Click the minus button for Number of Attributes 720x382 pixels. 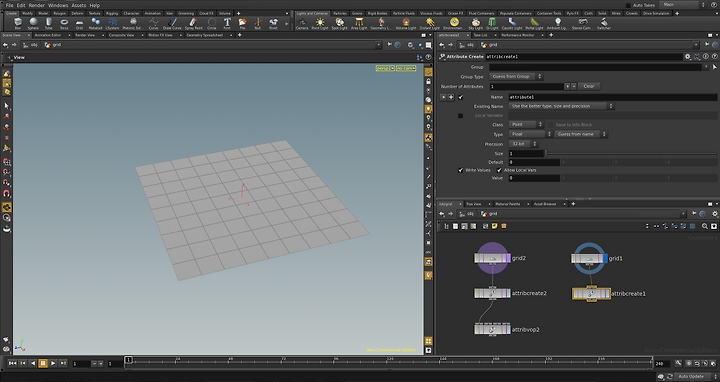coord(574,86)
